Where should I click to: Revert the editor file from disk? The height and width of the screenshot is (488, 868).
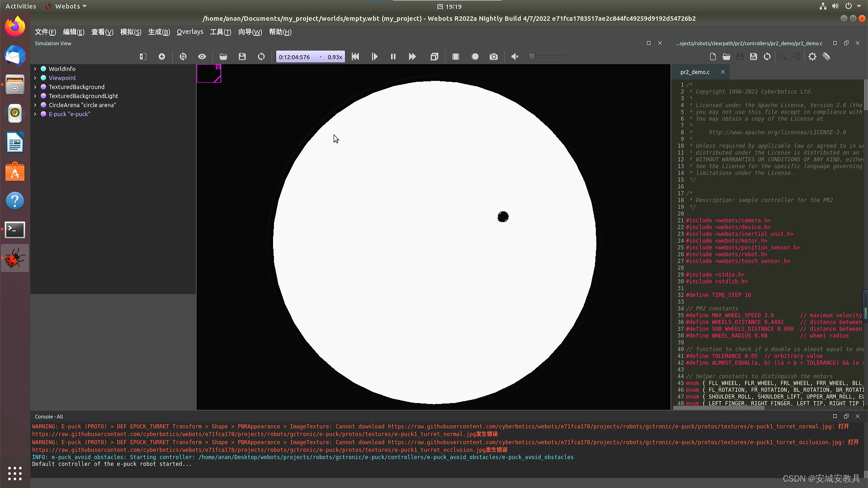click(x=767, y=56)
